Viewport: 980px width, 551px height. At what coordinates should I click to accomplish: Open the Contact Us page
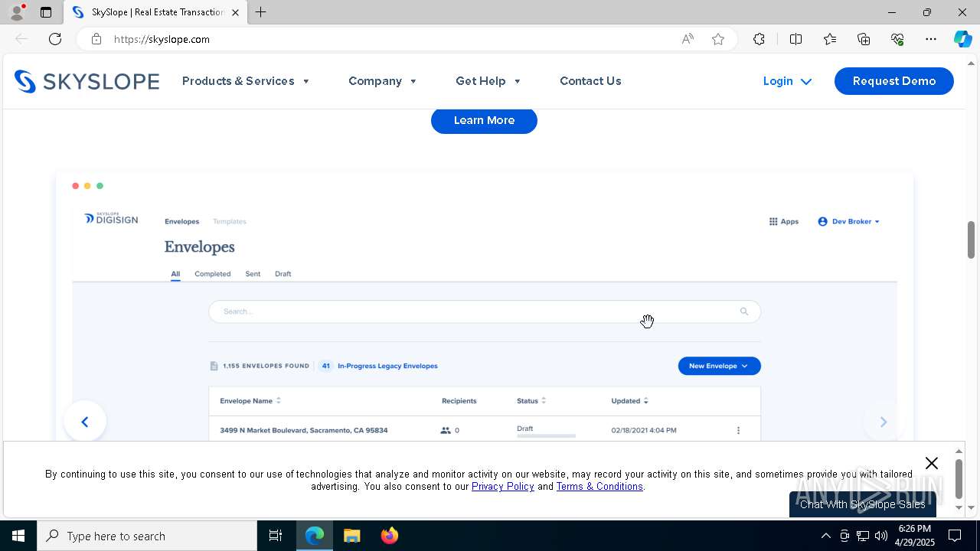(590, 81)
